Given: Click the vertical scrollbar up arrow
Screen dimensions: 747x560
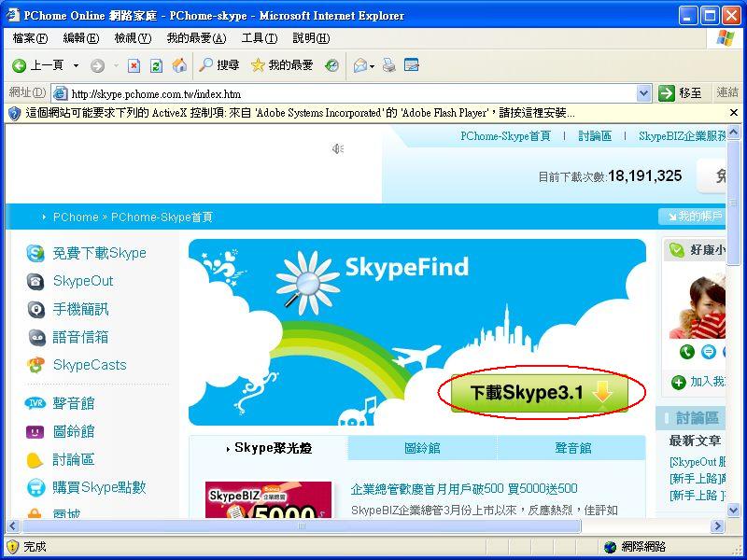Looking at the screenshot, I should [734, 132].
